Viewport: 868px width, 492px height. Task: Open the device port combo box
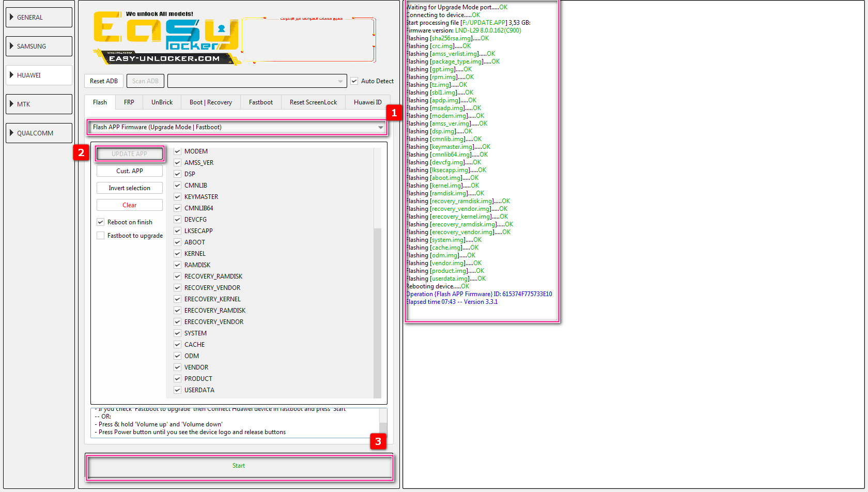[x=257, y=81]
